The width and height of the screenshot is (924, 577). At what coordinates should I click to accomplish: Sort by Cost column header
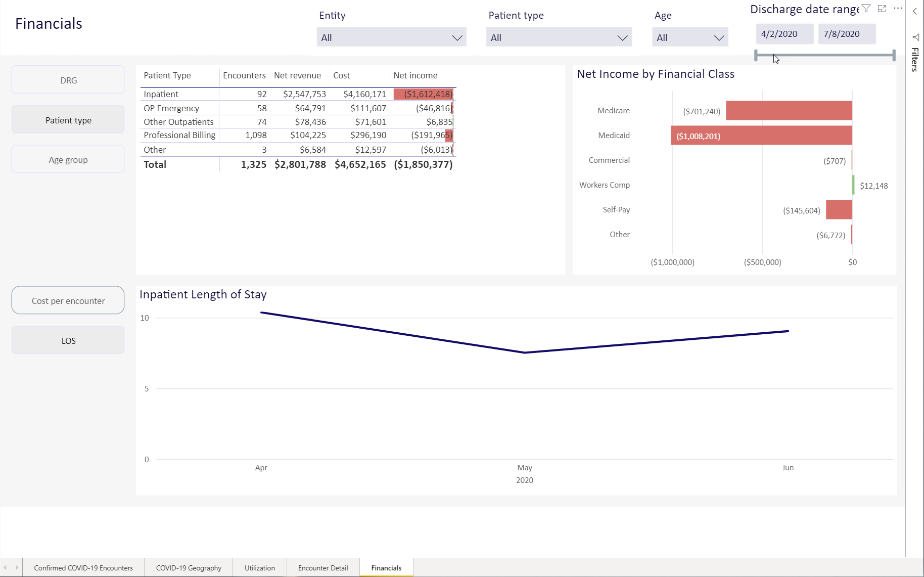pos(342,75)
